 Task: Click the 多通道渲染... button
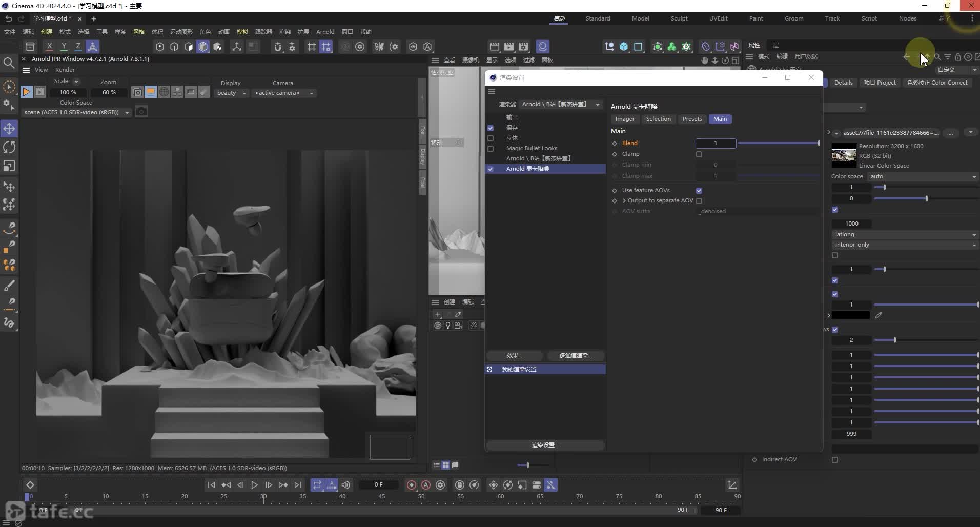575,355
